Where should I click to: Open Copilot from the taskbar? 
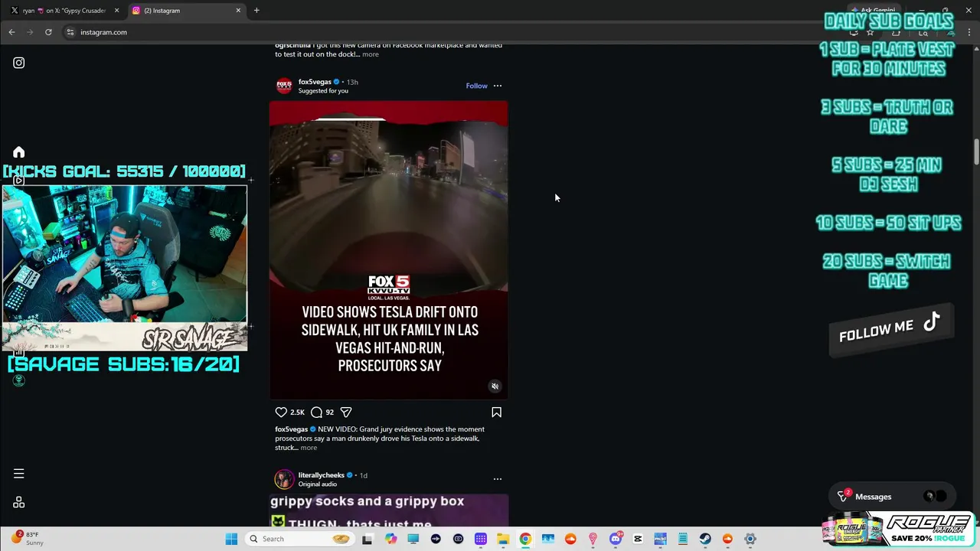click(x=391, y=539)
